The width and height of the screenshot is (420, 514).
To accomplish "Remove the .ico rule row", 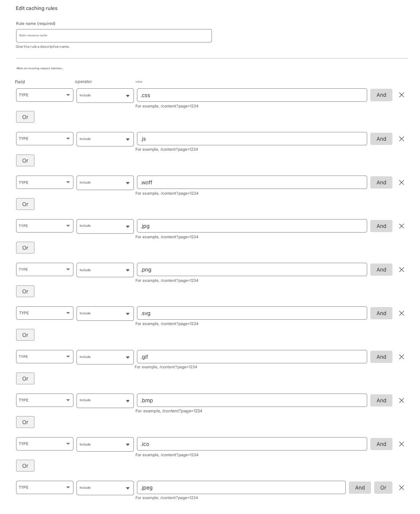I will click(x=402, y=444).
